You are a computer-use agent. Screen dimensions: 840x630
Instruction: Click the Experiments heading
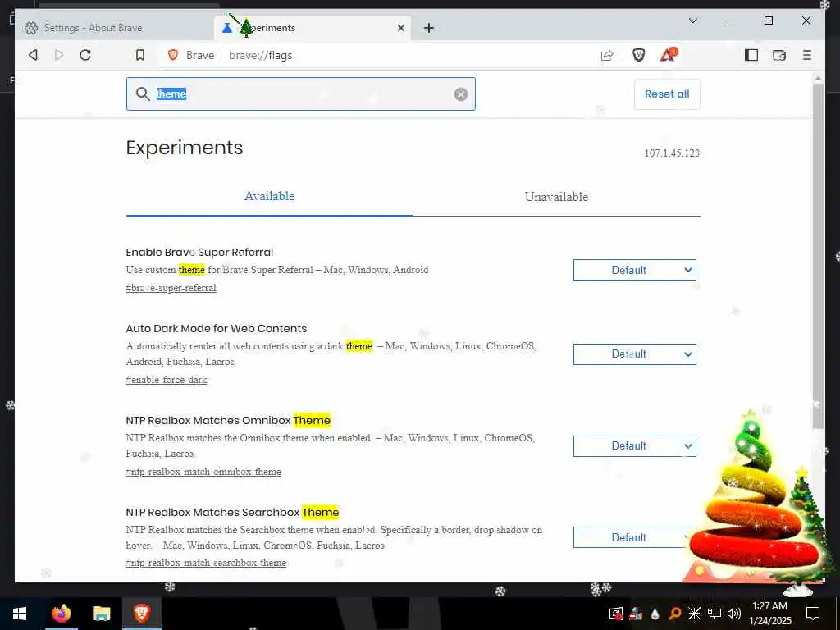185,148
